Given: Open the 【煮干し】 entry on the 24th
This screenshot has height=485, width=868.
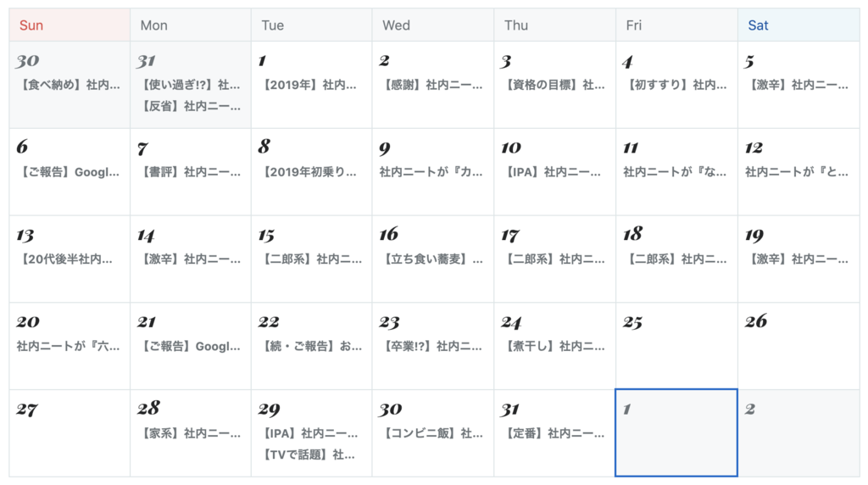Looking at the screenshot, I should (554, 347).
